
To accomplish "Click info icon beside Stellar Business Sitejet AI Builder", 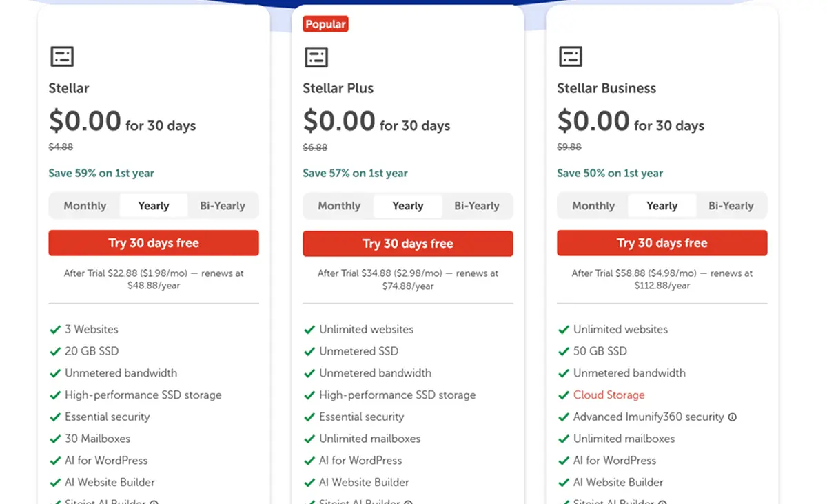I will [662, 502].
